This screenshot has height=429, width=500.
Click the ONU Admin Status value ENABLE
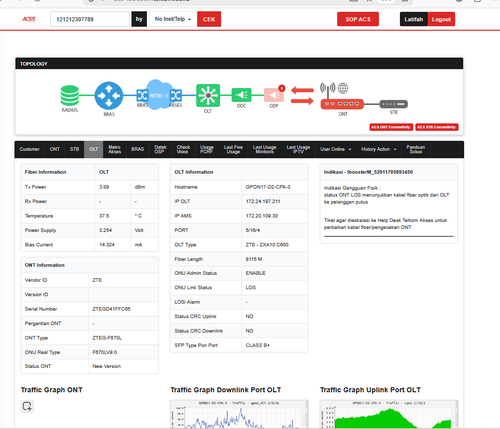click(256, 273)
